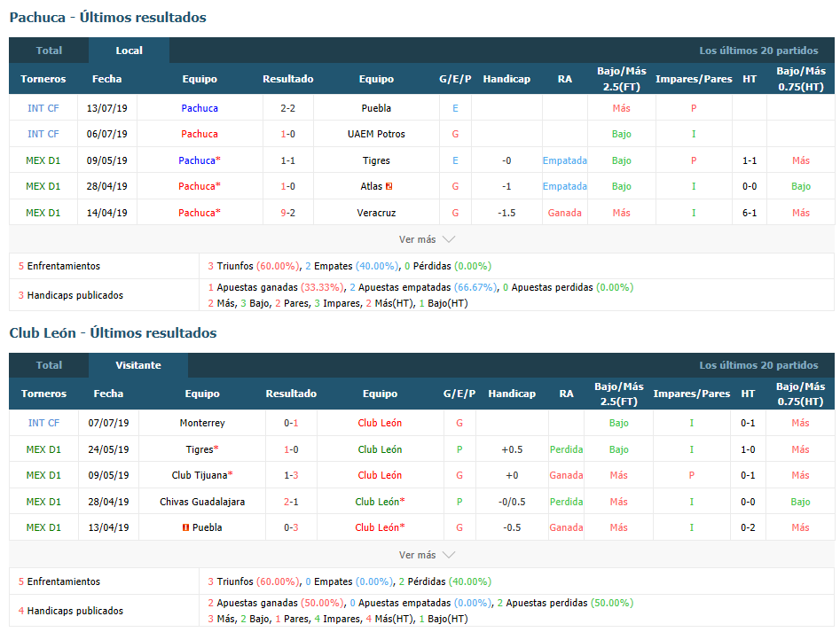Open INT CF tournament link dated 13/07/19
The width and height of the screenshot is (840, 632).
tap(43, 108)
